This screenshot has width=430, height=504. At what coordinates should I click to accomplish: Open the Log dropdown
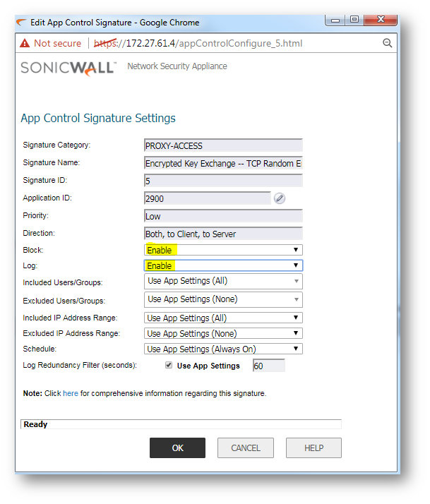[x=223, y=265]
